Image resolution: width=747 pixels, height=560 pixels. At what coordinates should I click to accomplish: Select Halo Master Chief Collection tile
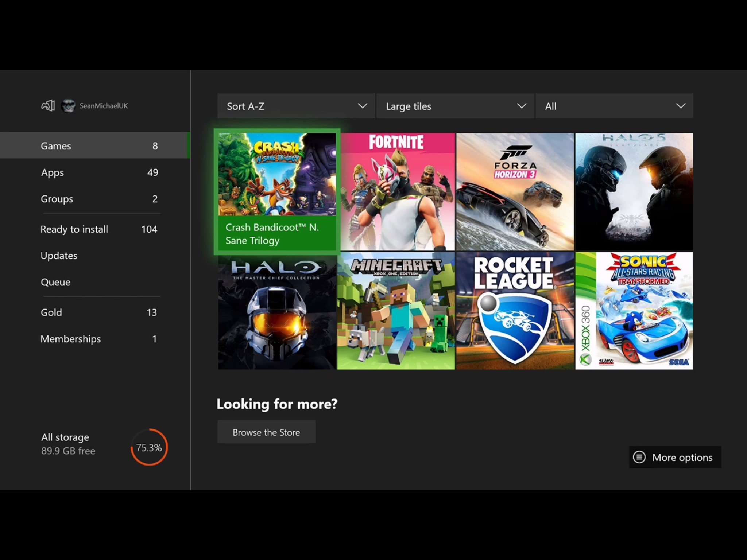tap(277, 311)
